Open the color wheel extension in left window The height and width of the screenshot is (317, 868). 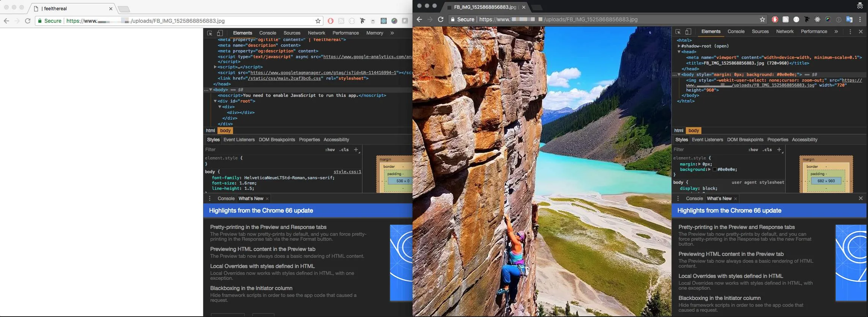[394, 21]
